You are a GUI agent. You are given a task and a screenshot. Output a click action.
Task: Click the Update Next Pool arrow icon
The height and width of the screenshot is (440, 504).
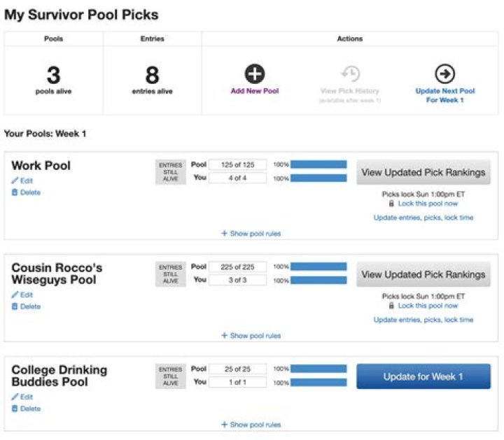(444, 73)
